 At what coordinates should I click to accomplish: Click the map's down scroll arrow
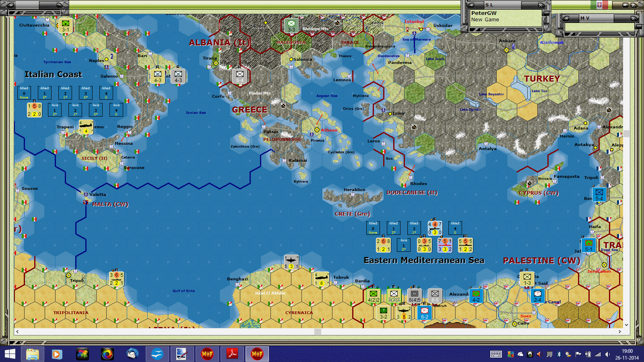click(x=626, y=325)
